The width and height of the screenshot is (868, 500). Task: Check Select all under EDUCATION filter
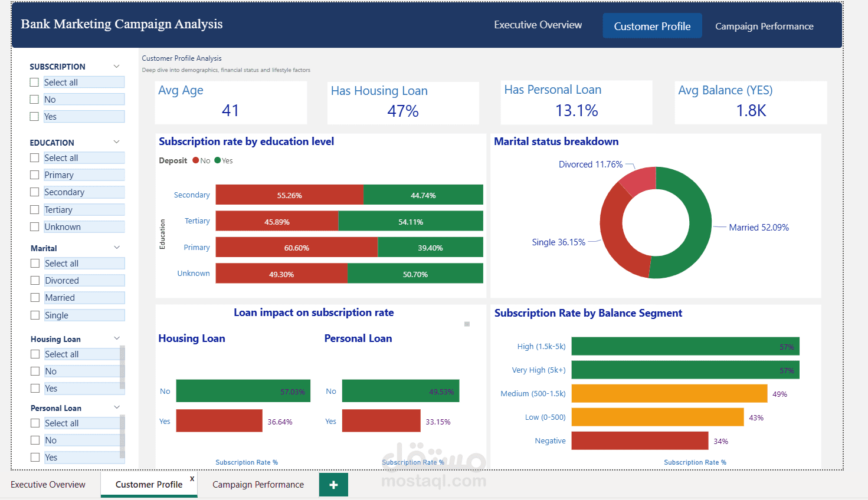pyautogui.click(x=34, y=158)
